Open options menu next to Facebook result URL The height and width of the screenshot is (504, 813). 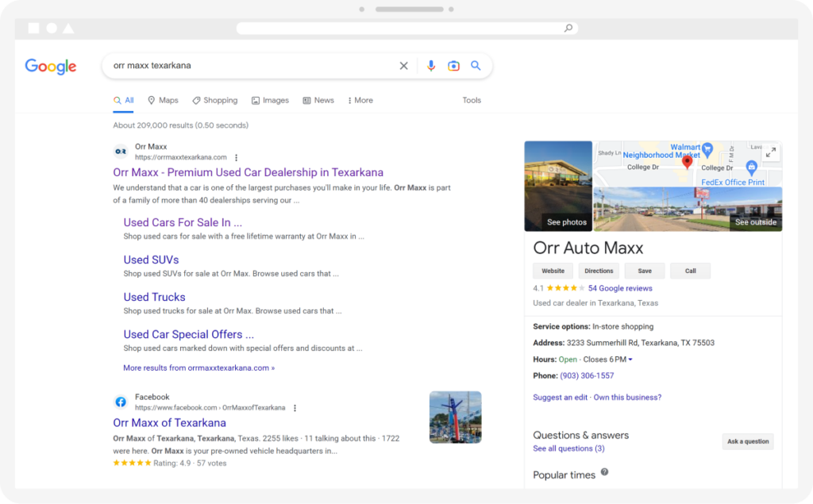[295, 408]
